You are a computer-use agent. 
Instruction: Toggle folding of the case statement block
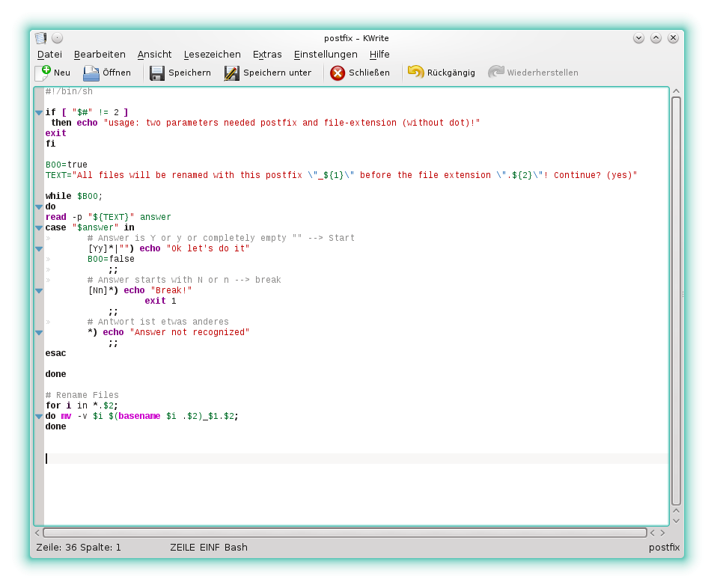point(38,227)
